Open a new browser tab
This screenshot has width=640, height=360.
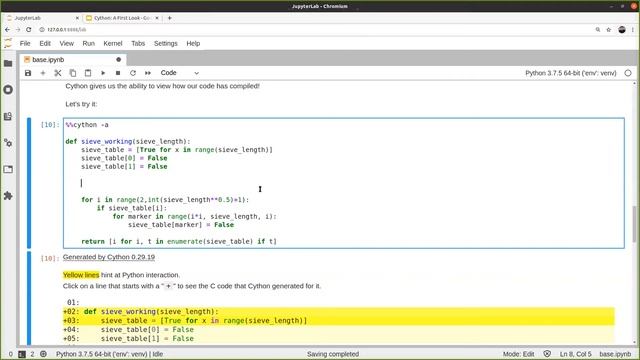click(x=169, y=18)
